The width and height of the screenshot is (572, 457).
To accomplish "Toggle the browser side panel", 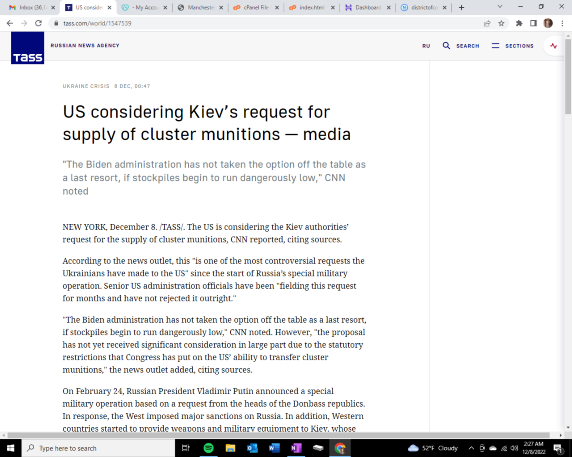I will click(533, 23).
